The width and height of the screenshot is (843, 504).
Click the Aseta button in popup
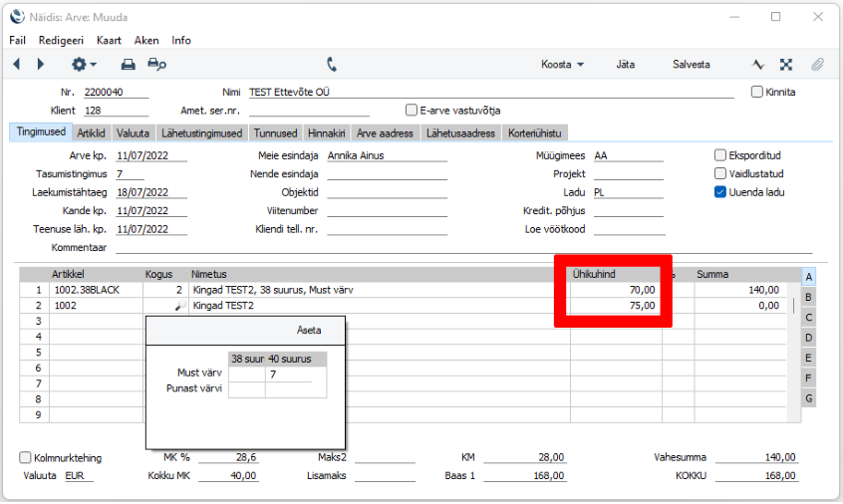[309, 330]
